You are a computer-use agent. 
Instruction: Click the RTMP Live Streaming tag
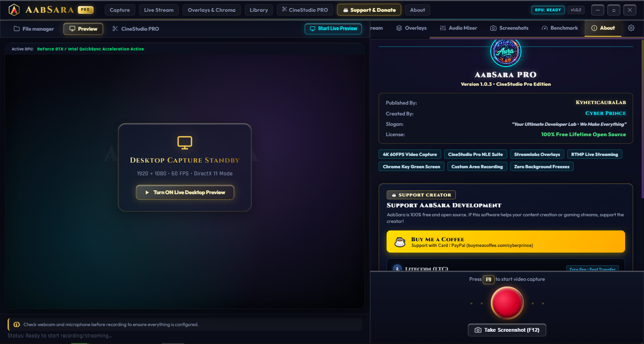pos(594,154)
